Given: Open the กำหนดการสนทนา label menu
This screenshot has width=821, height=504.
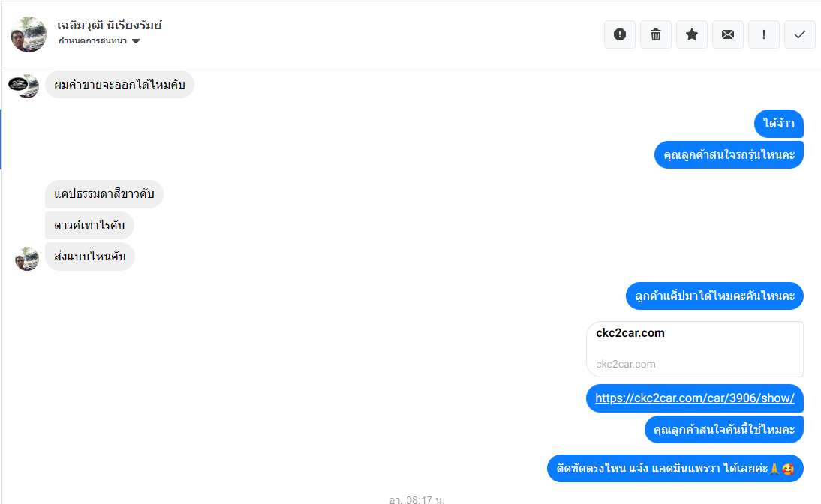Looking at the screenshot, I should point(92,40).
